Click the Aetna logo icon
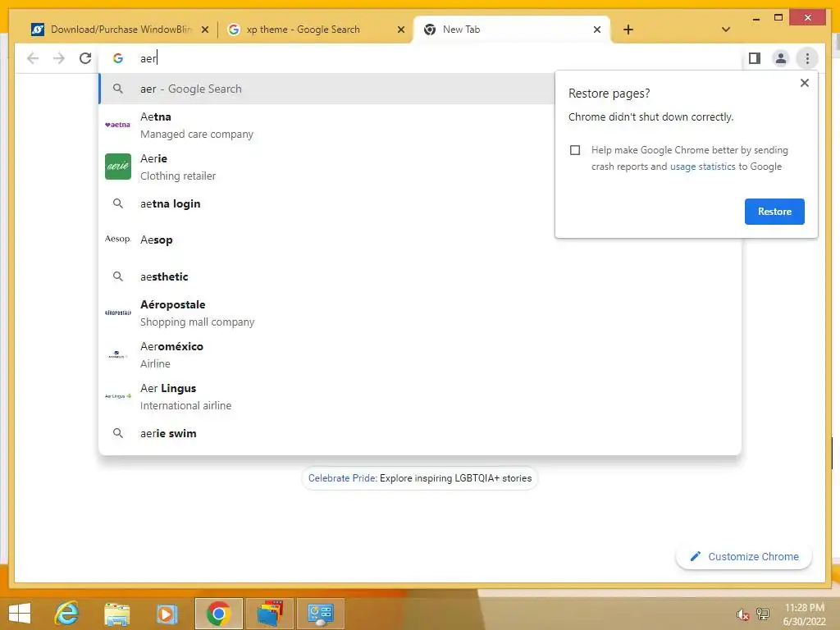This screenshot has height=630, width=840. point(118,125)
